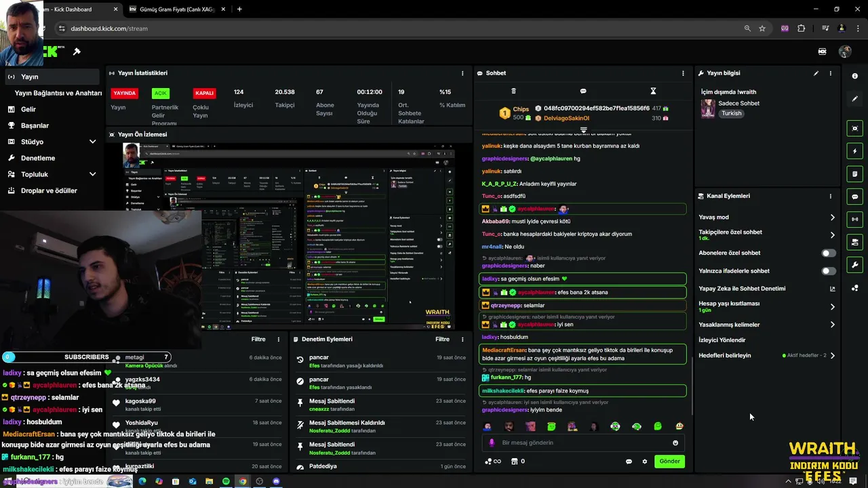
Task: Bookmark this page with the star icon
Action: [762, 28]
